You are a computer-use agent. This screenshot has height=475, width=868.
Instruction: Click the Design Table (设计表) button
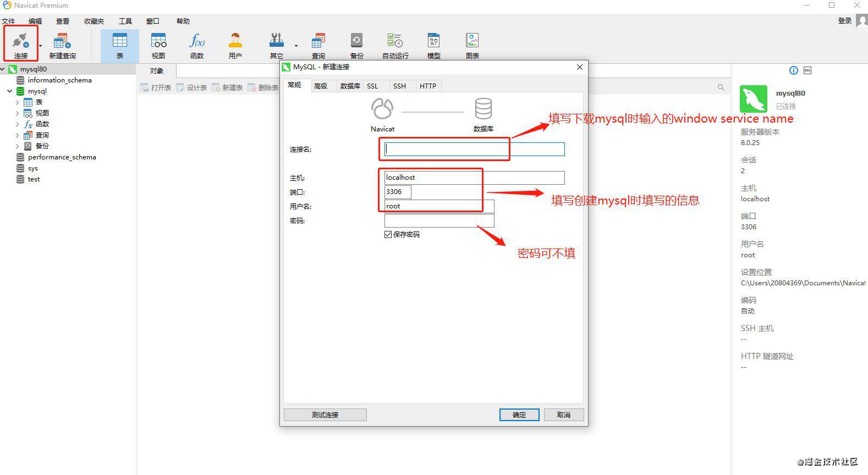191,88
